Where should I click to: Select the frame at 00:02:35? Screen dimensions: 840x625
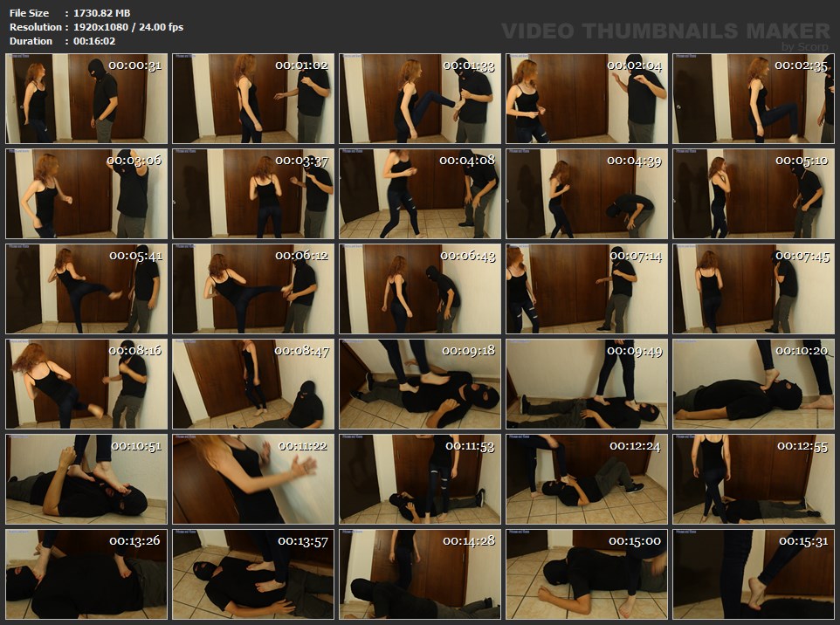point(754,99)
